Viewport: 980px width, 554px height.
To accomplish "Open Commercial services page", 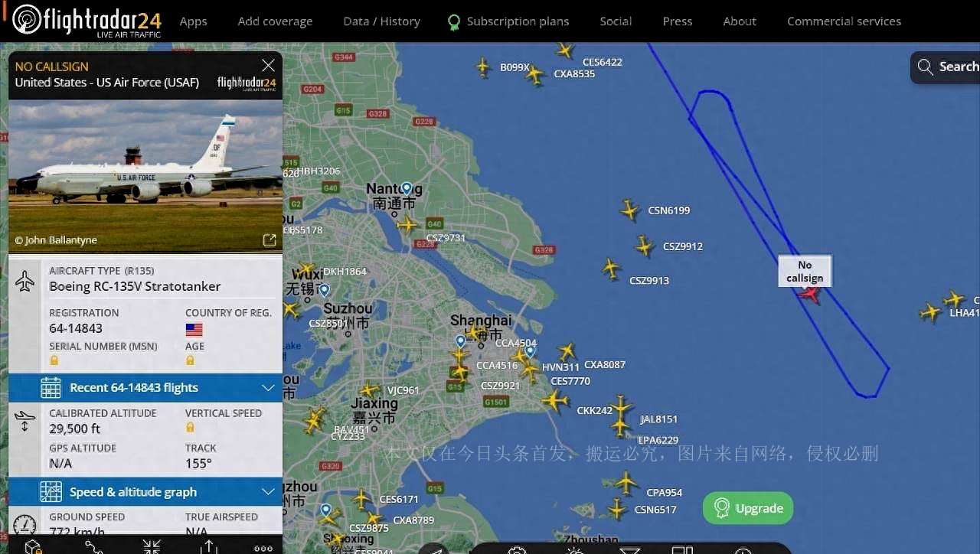I will (844, 21).
